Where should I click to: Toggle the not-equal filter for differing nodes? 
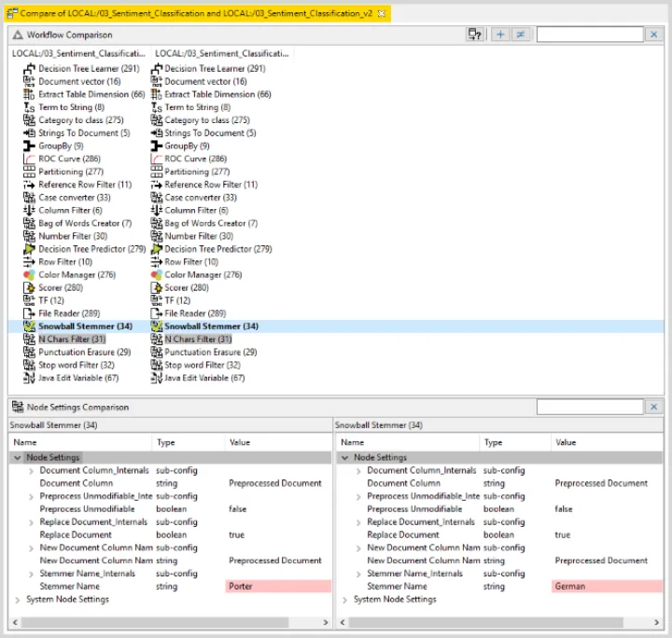520,35
